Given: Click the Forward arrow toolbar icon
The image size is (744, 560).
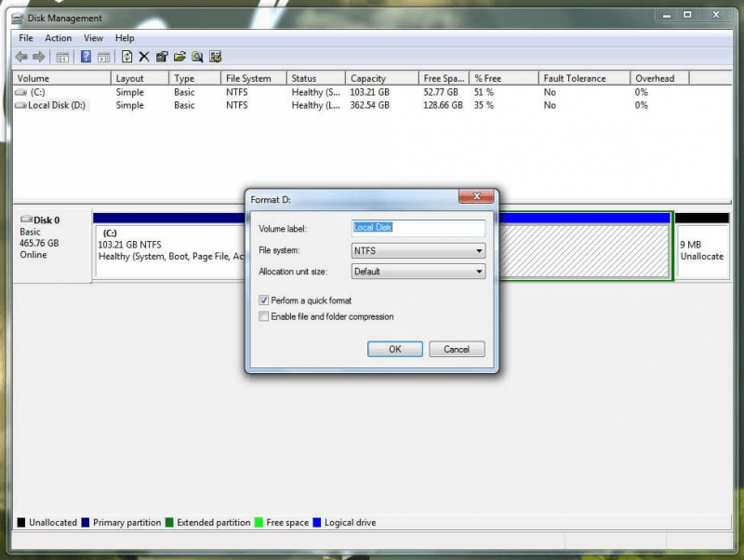Looking at the screenshot, I should click(x=38, y=57).
